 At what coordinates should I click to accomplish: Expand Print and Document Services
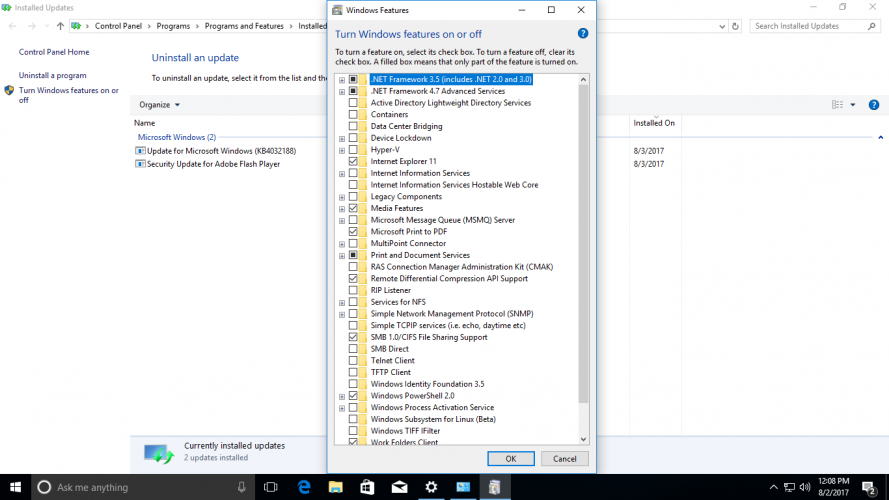[342, 256]
